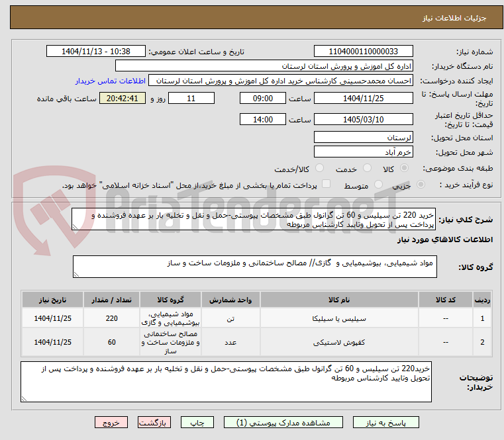Click the validity time 14:00 field

coord(263,120)
